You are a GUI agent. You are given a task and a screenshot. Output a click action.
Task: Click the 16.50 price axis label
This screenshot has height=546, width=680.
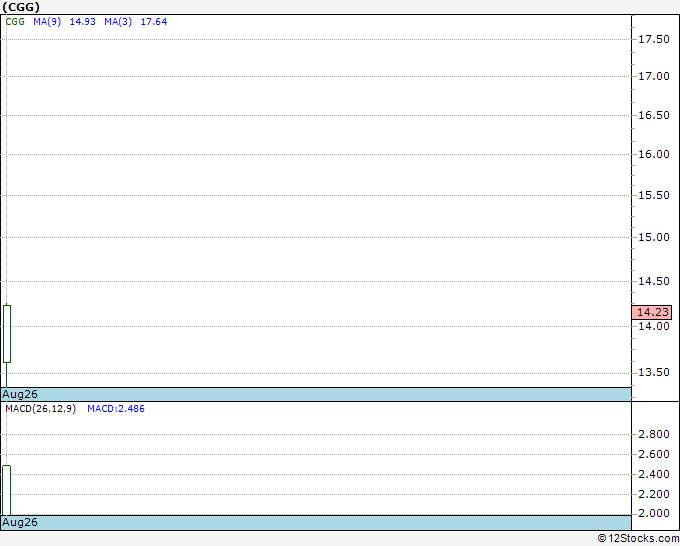pyautogui.click(x=654, y=115)
